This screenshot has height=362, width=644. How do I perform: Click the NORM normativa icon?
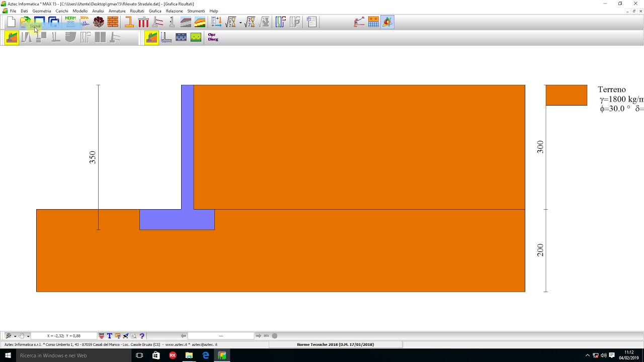(70, 22)
